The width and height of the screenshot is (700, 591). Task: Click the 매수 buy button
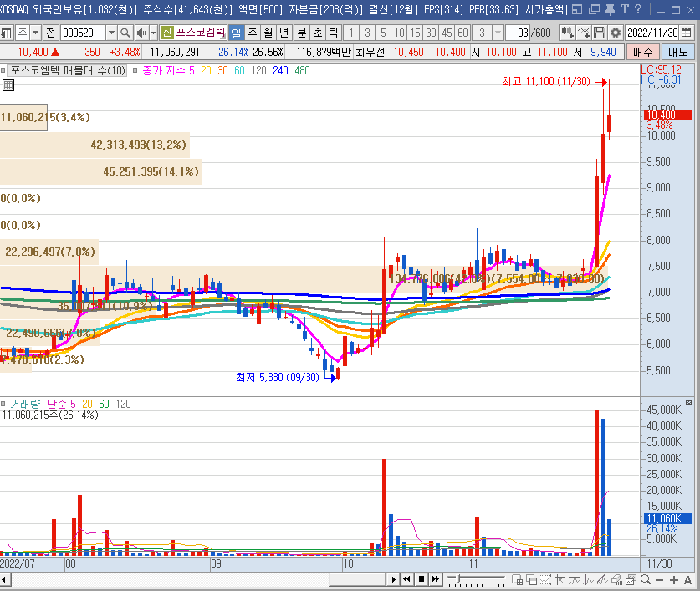pos(642,52)
